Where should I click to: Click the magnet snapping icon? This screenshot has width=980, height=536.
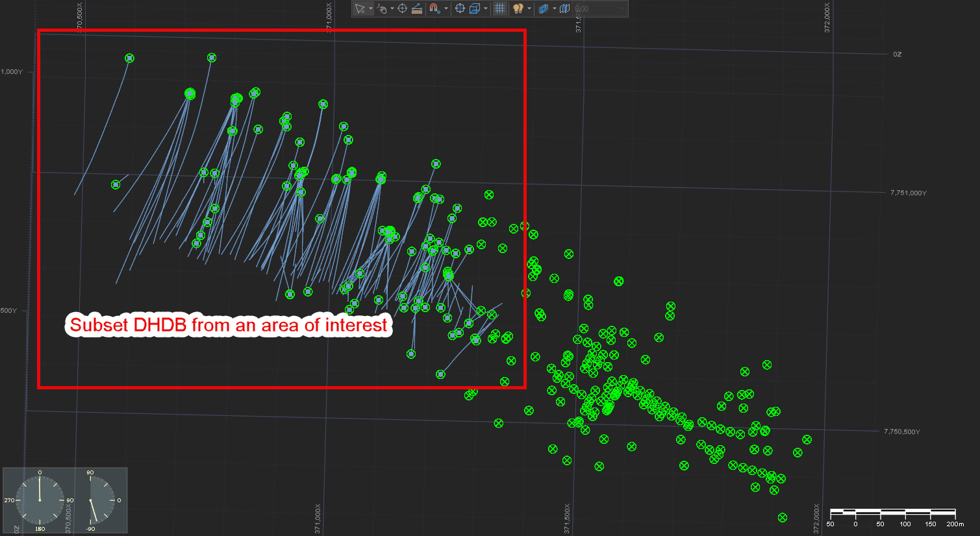434,8
